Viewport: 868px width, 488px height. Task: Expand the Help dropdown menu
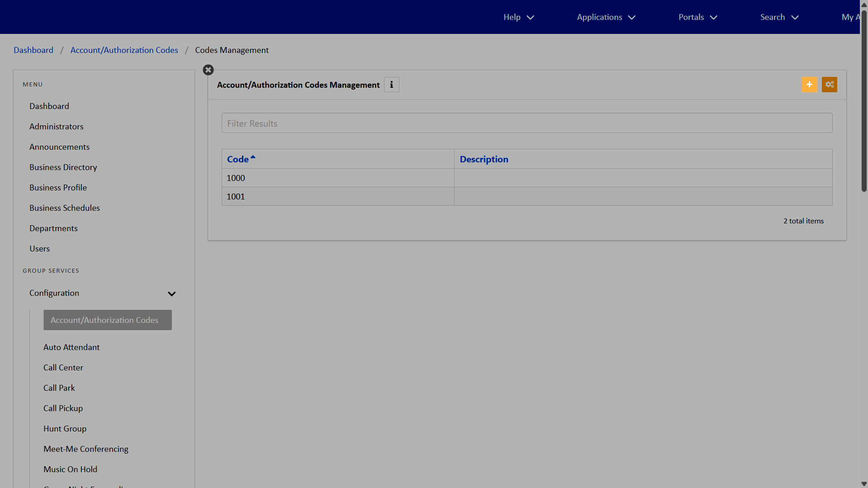tap(518, 17)
